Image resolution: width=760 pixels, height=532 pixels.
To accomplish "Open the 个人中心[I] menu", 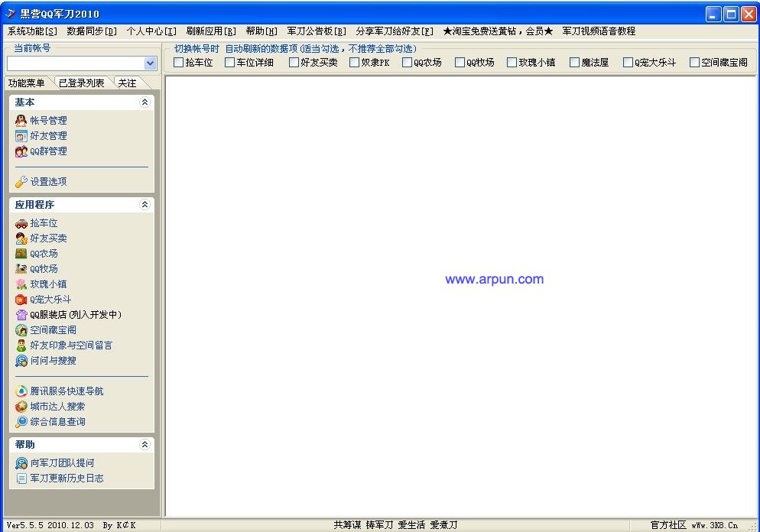I will (151, 31).
